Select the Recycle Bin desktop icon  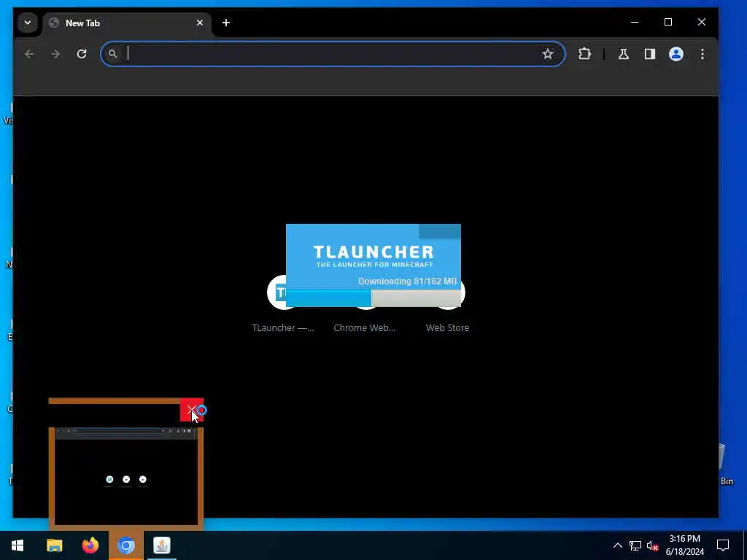[725, 464]
